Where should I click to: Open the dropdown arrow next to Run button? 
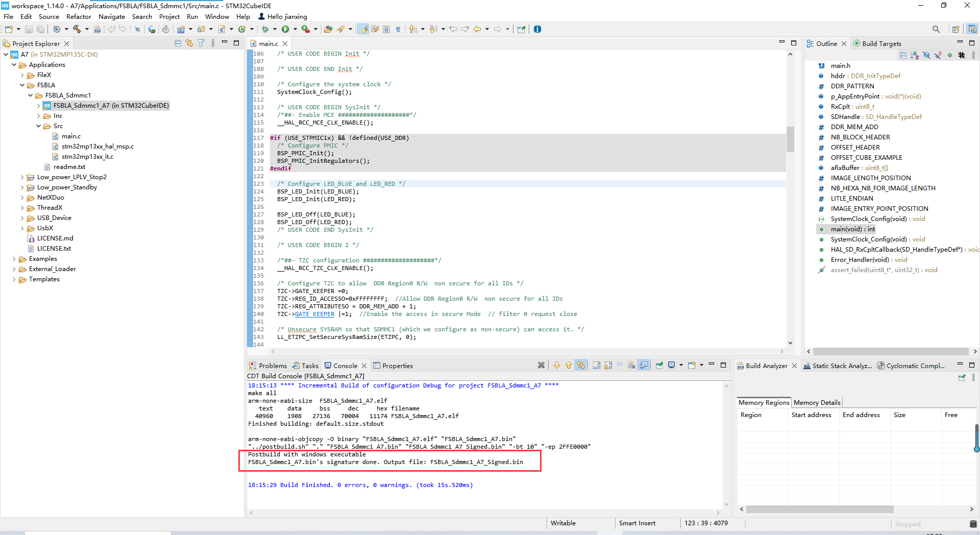point(295,29)
